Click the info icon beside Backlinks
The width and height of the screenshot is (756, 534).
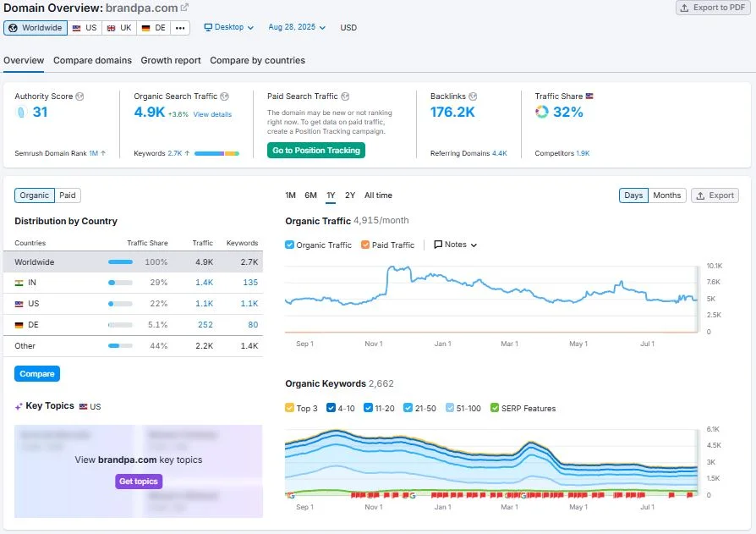tap(473, 96)
